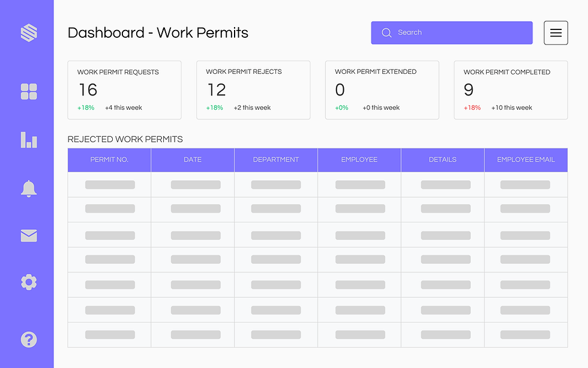
Task: Sort the table by Permit No.
Action: coord(109,160)
